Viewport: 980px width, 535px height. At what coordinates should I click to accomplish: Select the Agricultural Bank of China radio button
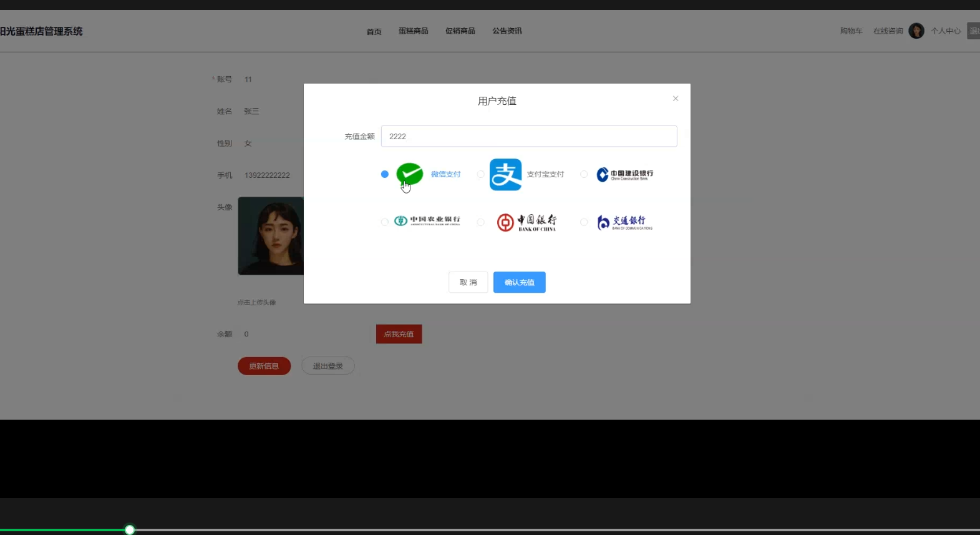[x=384, y=222]
